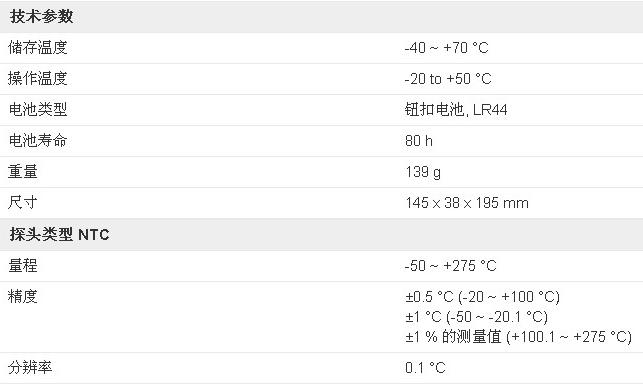
Task: Select the 分辨率 row label
Action: point(30,367)
